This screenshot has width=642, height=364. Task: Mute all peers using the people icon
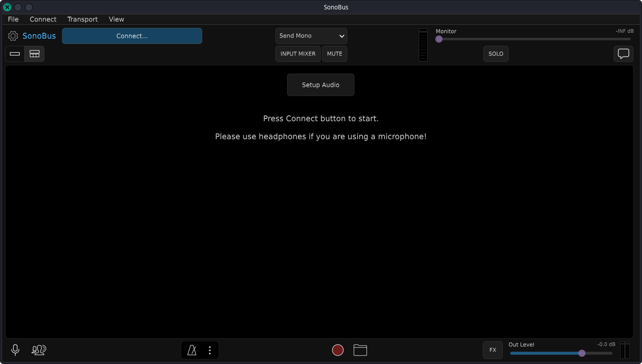coord(39,350)
